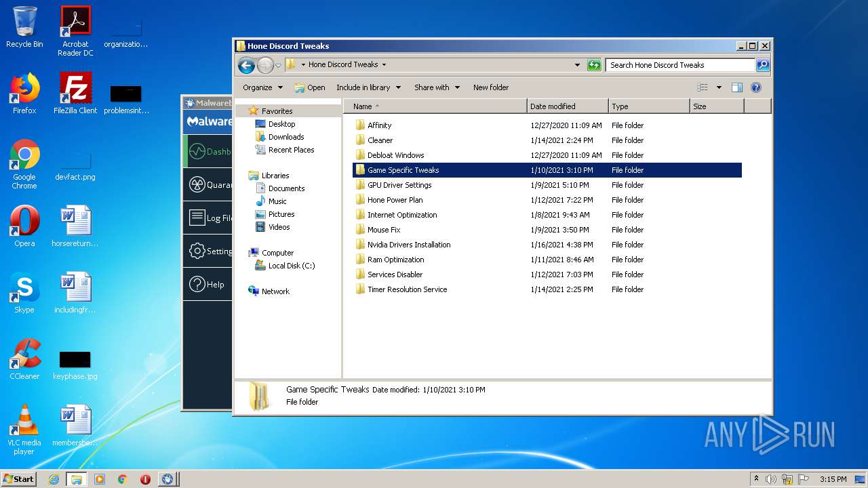Select the Cleaner folder
Image resolution: width=868 pixels, height=488 pixels.
380,140
